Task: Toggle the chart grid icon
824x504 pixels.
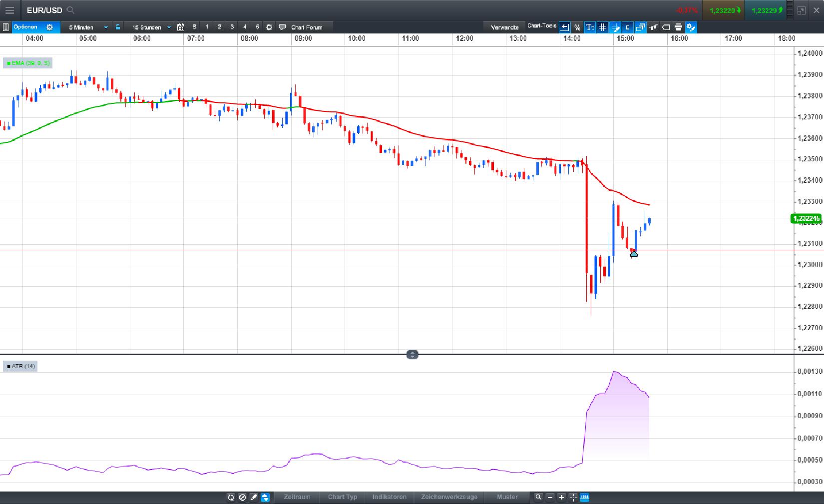Action: pos(603,27)
